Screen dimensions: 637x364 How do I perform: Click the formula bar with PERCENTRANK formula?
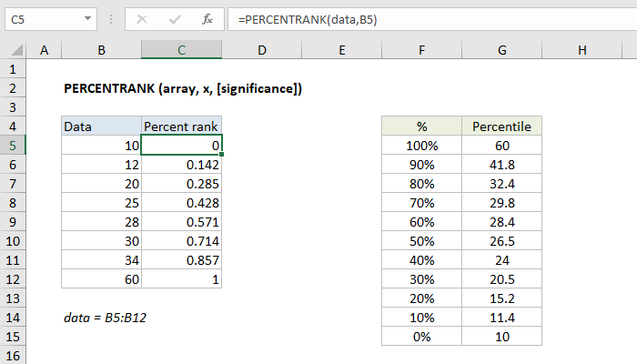[x=432, y=19]
